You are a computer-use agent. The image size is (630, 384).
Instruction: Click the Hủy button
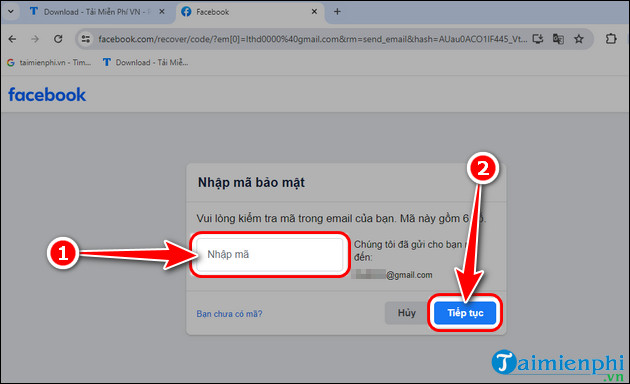pyautogui.click(x=407, y=313)
